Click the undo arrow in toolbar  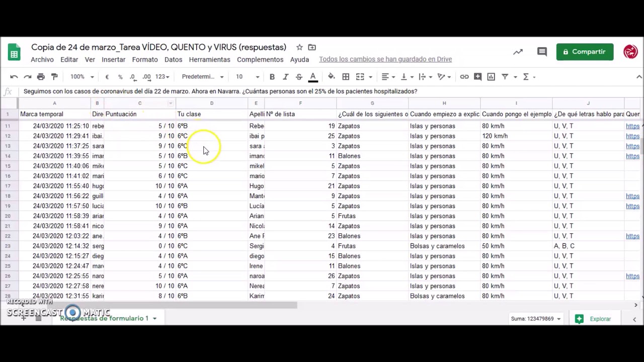pos(14,77)
